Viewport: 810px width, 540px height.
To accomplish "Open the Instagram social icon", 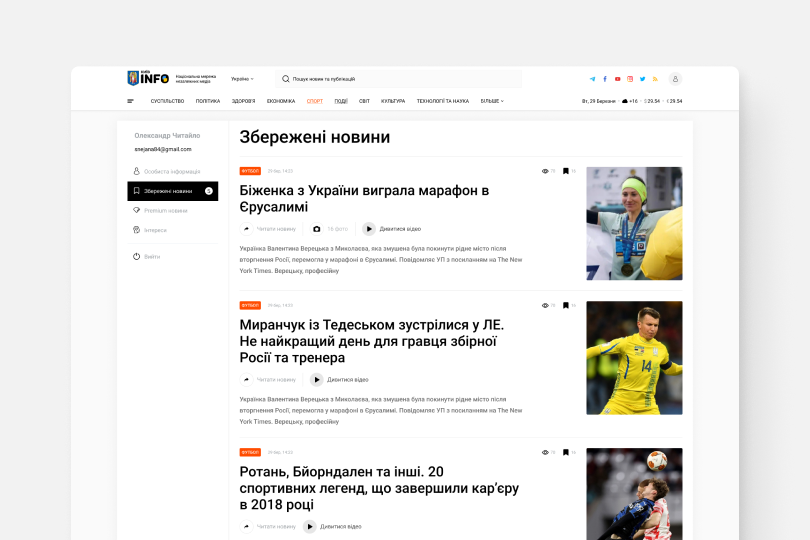I will (x=630, y=79).
